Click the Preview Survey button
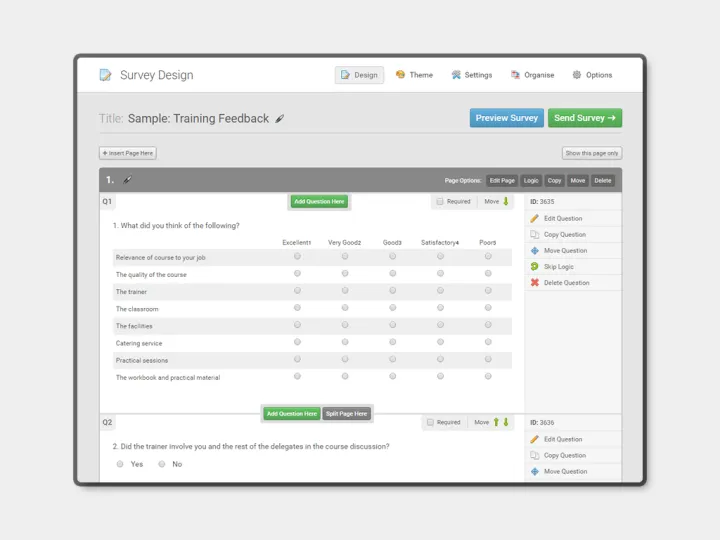The height and width of the screenshot is (540, 720). [x=506, y=118]
